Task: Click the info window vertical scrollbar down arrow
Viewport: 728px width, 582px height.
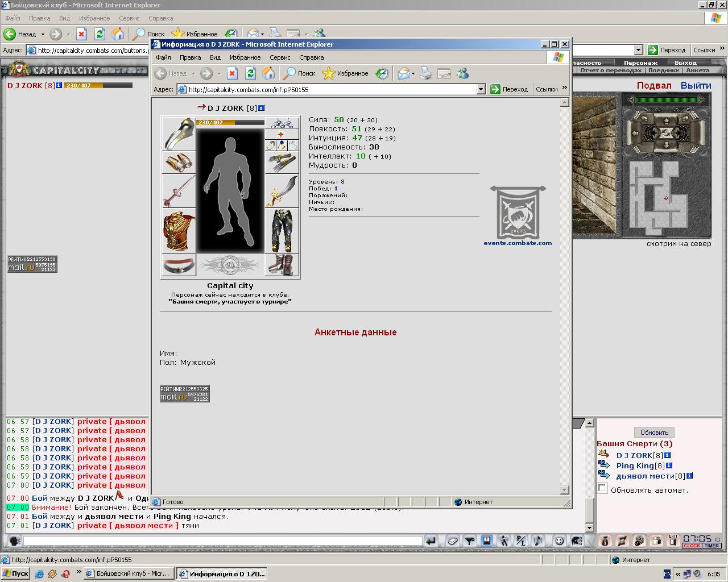Action: pyautogui.click(x=564, y=489)
